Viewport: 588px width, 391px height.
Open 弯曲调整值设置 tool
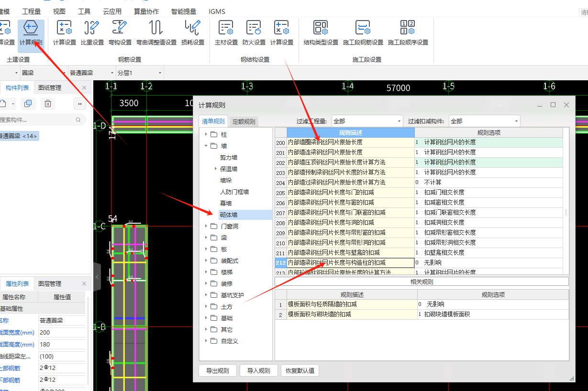156,33
